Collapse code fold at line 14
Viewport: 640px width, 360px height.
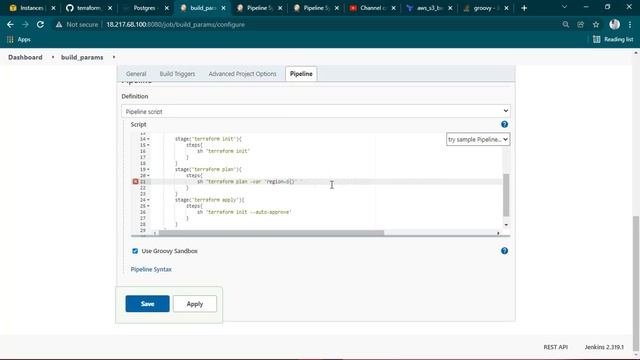[148, 139]
